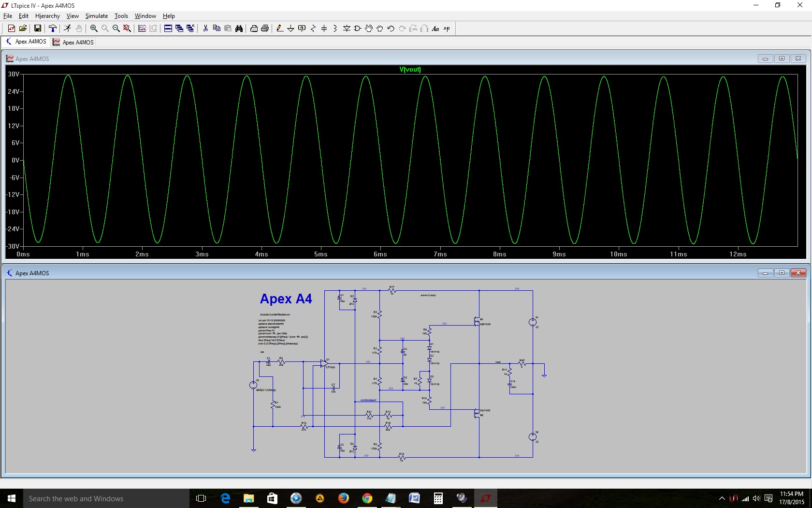Switch to the Apex A4MOS waveform plot tab
This screenshot has height=508, width=812.
point(73,43)
